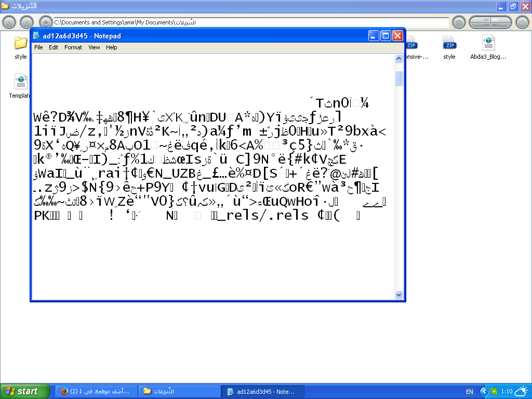The height and width of the screenshot is (399, 532).
Task: Open the Favorites star button
Action: (459, 22)
